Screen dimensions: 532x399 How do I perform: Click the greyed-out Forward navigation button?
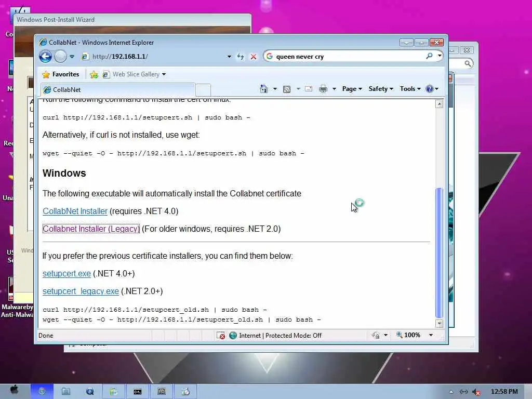60,56
